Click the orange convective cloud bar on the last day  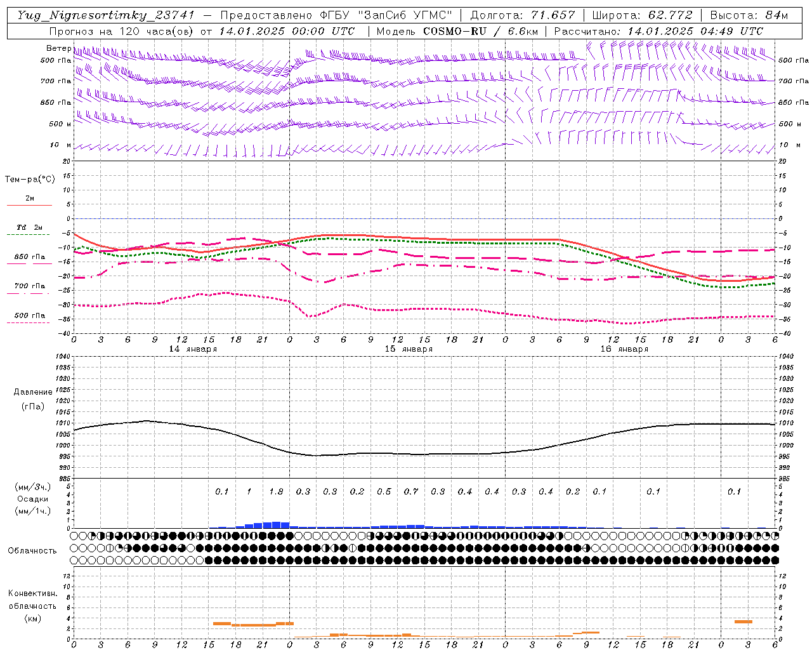pyautogui.click(x=743, y=621)
